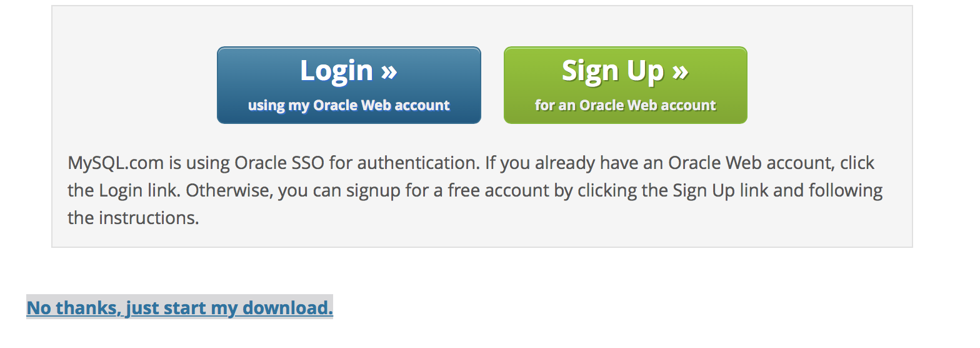Click the green Sign Up button
This screenshot has width=980, height=348.
coord(625,85)
